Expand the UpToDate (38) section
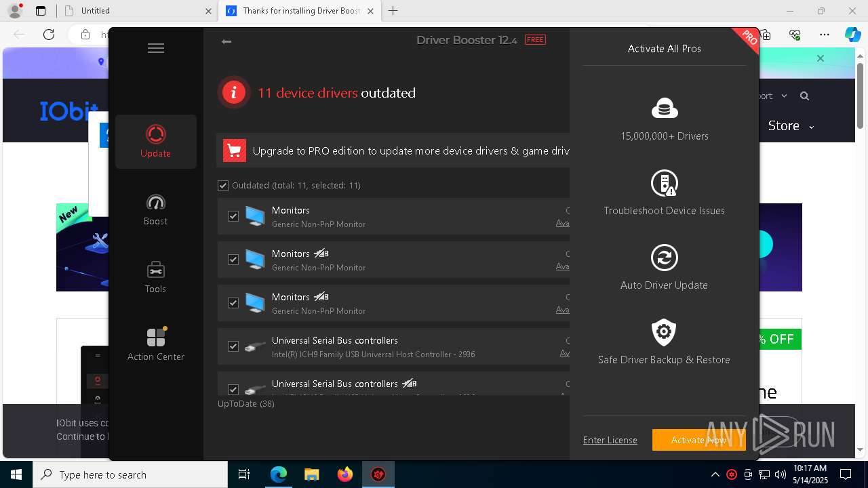The image size is (868, 488). tap(245, 403)
